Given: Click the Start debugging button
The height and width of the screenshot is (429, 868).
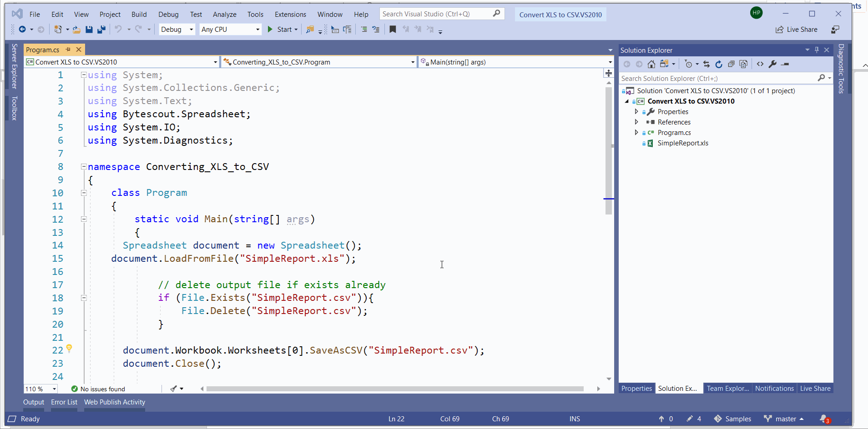Looking at the screenshot, I should [282, 29].
